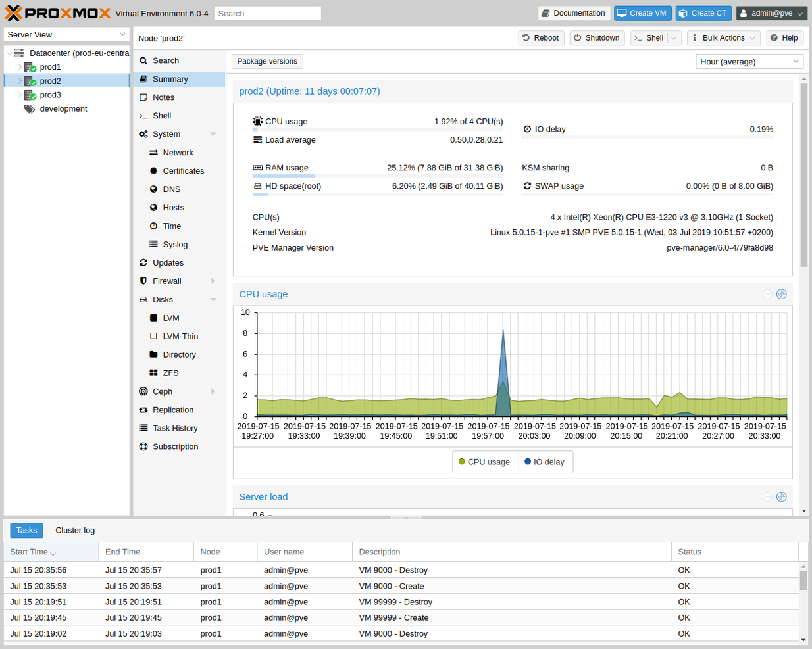Click the Replication icon in the node menu
The height and width of the screenshot is (649, 812).
143,410
